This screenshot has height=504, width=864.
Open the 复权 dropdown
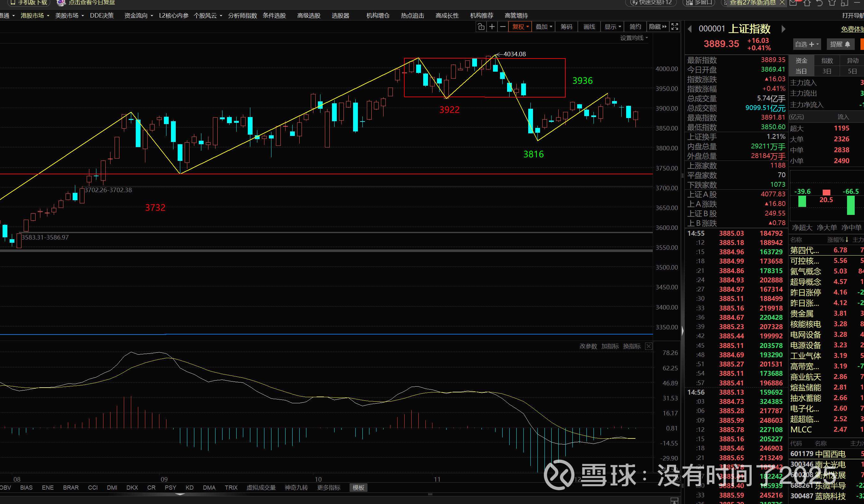point(520,27)
